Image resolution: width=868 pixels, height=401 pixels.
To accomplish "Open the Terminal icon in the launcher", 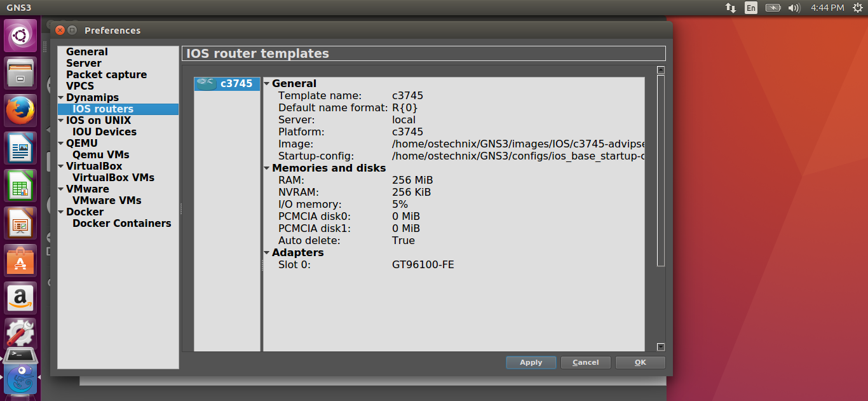I will [x=21, y=355].
